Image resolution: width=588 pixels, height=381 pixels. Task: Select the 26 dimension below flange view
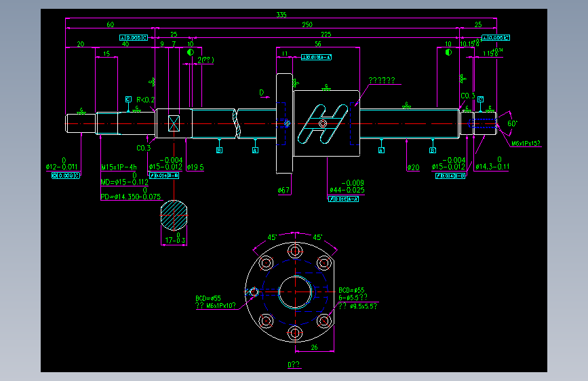(314, 347)
